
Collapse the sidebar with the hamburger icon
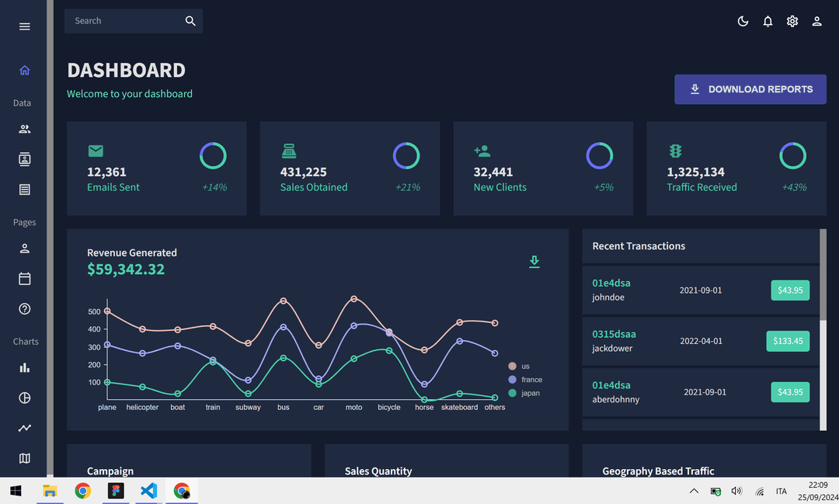tap(24, 26)
